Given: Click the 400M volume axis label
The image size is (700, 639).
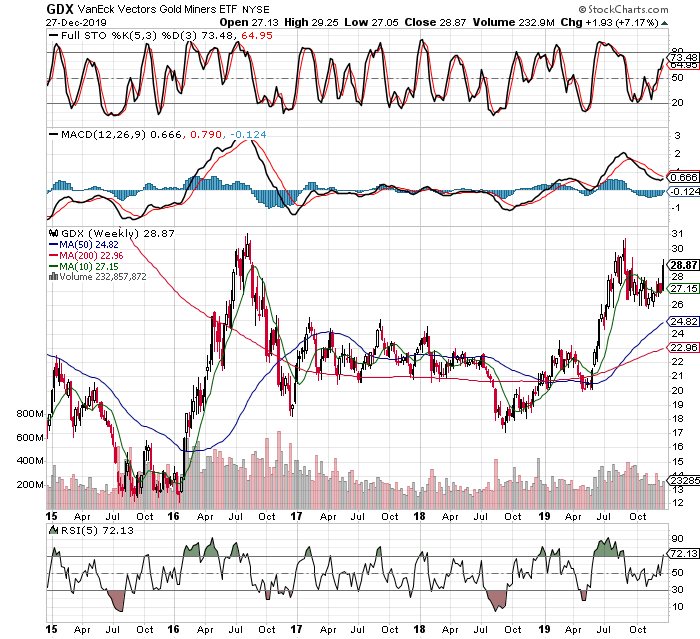Looking at the screenshot, I should (x=30, y=461).
